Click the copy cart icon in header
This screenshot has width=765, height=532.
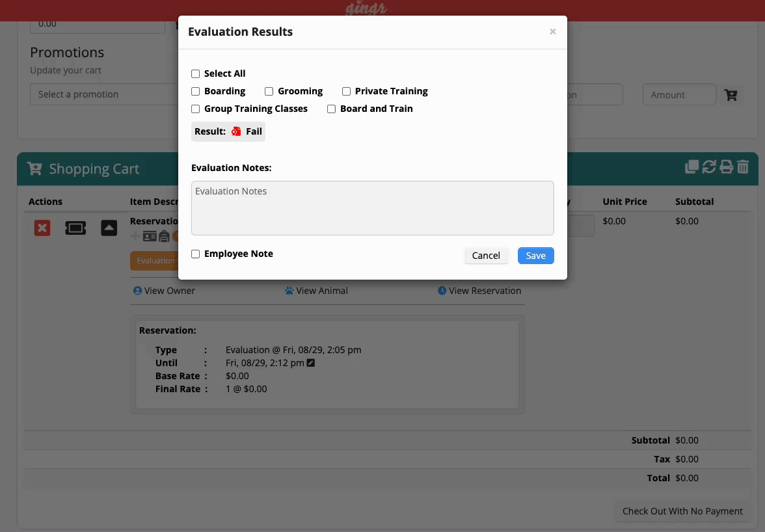point(691,167)
